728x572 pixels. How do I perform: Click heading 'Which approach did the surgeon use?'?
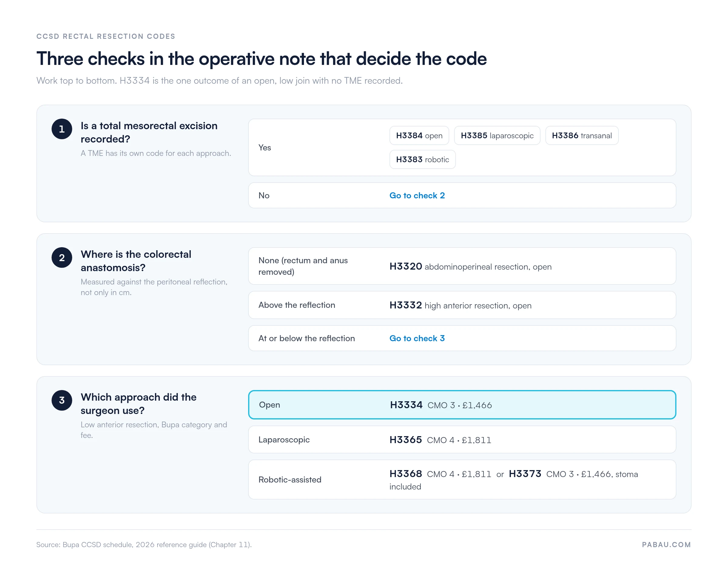[139, 404]
